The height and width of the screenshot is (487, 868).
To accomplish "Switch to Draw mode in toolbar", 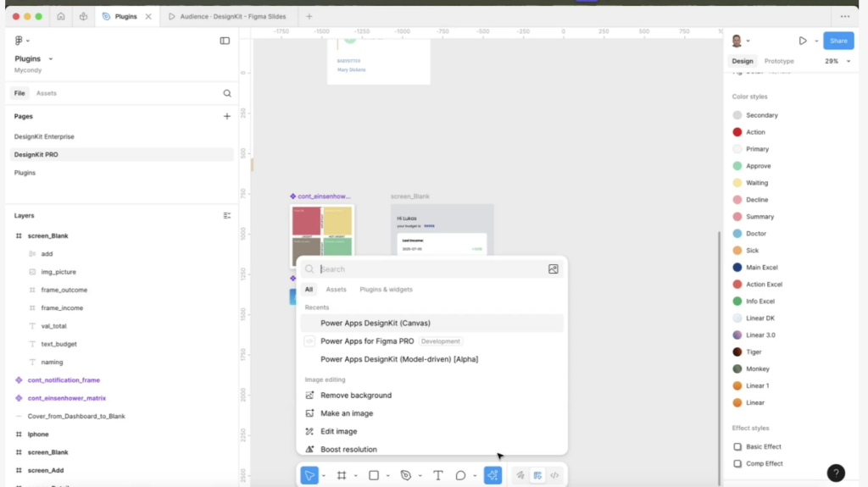I will coord(520,475).
